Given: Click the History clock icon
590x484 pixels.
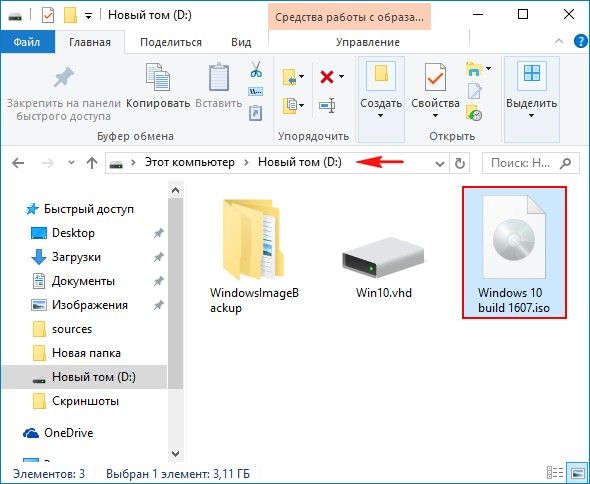Looking at the screenshot, I should point(474,113).
